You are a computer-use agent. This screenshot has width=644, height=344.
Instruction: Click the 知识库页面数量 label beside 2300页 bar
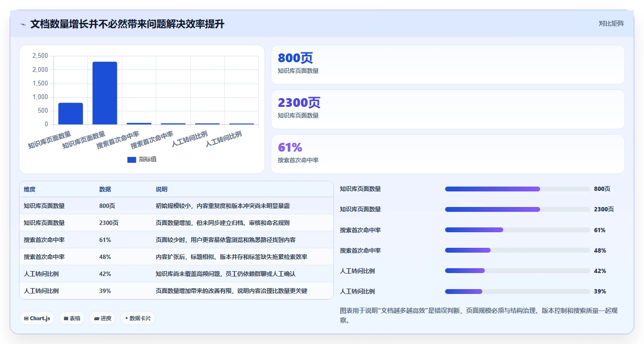pyautogui.click(x=360, y=209)
